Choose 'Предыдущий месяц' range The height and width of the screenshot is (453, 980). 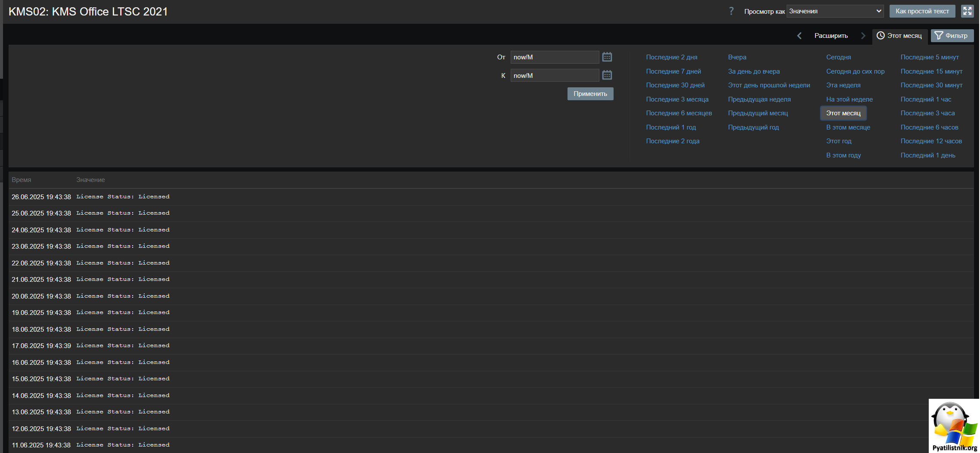758,113
